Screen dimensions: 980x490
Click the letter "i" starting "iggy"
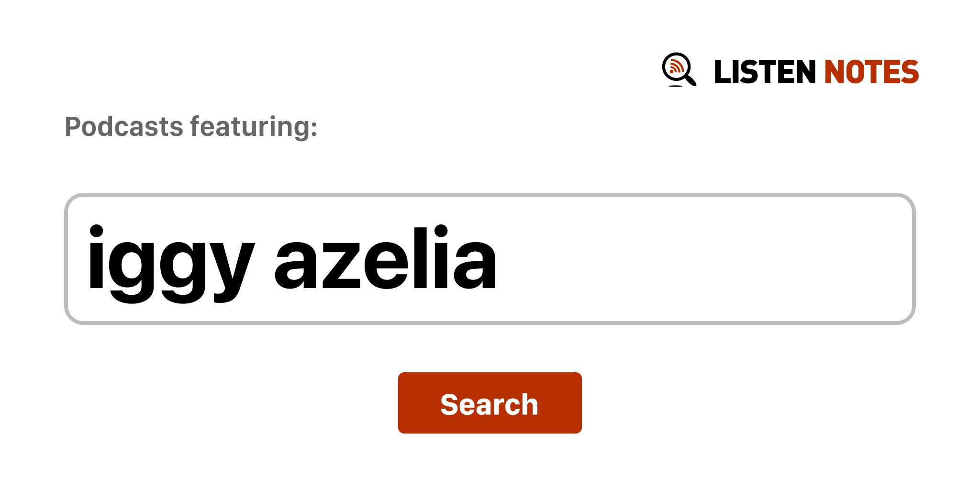click(96, 258)
